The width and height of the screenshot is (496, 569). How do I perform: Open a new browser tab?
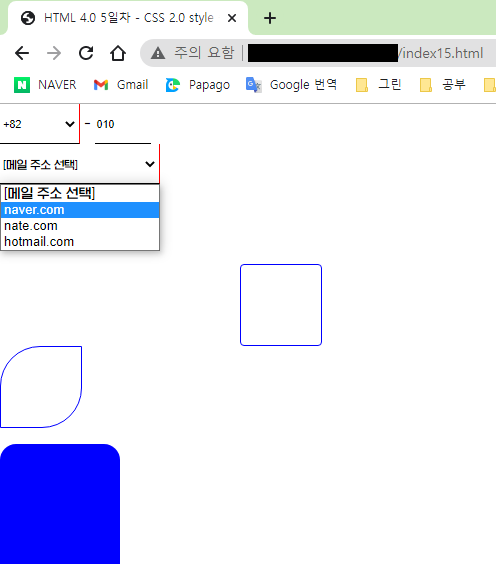point(270,18)
